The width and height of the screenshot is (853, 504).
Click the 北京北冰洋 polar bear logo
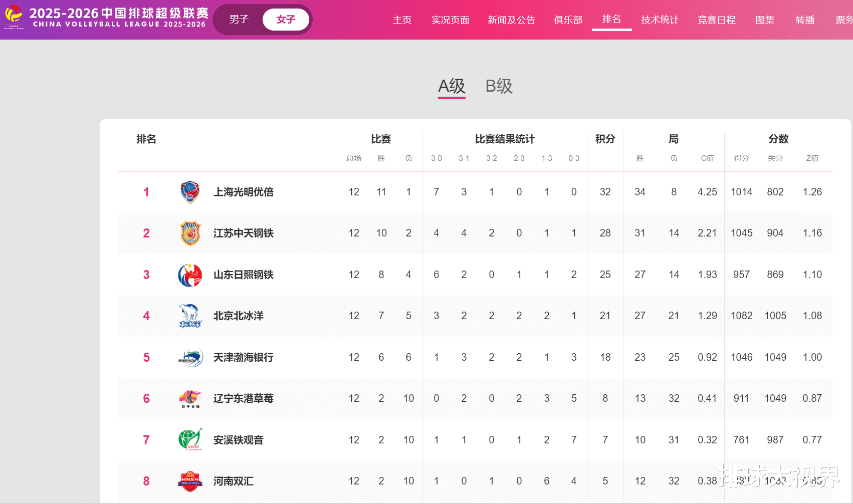(190, 316)
